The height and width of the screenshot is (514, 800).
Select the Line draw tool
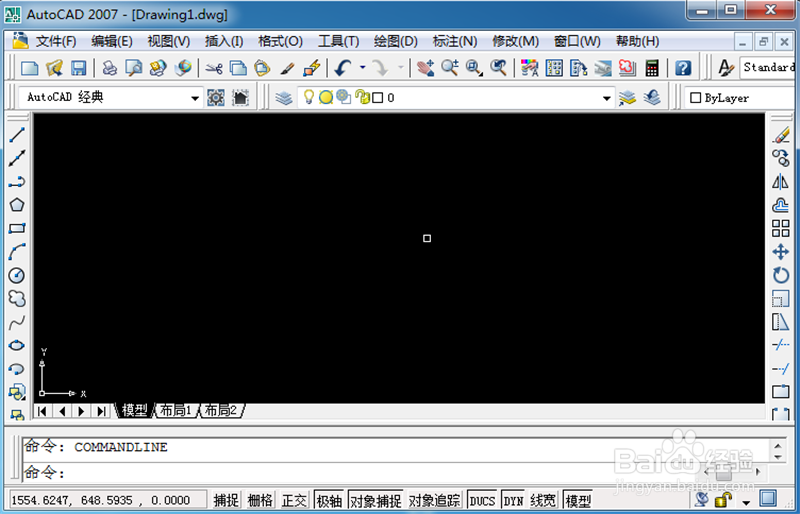pos(17,135)
